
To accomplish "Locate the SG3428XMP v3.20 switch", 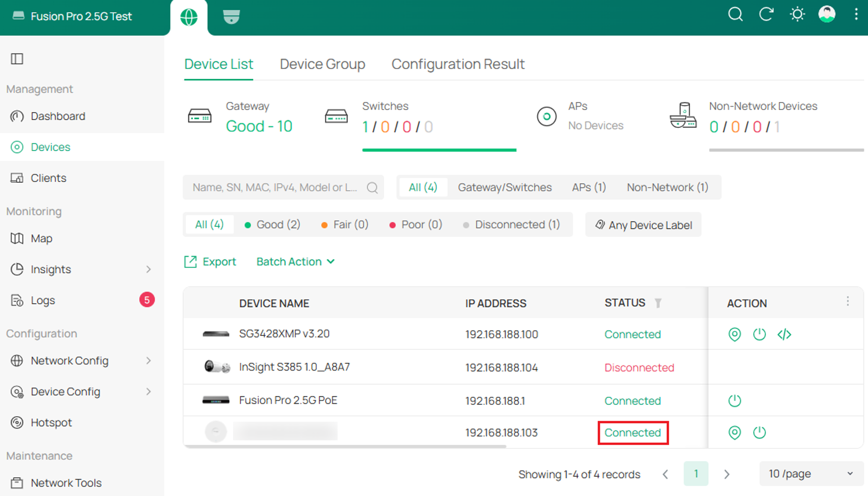I will tap(735, 334).
